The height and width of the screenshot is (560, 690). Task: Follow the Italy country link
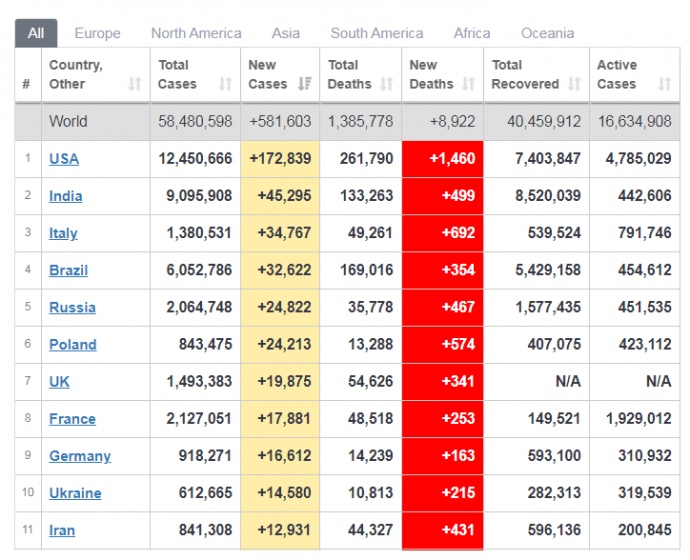coord(63,233)
